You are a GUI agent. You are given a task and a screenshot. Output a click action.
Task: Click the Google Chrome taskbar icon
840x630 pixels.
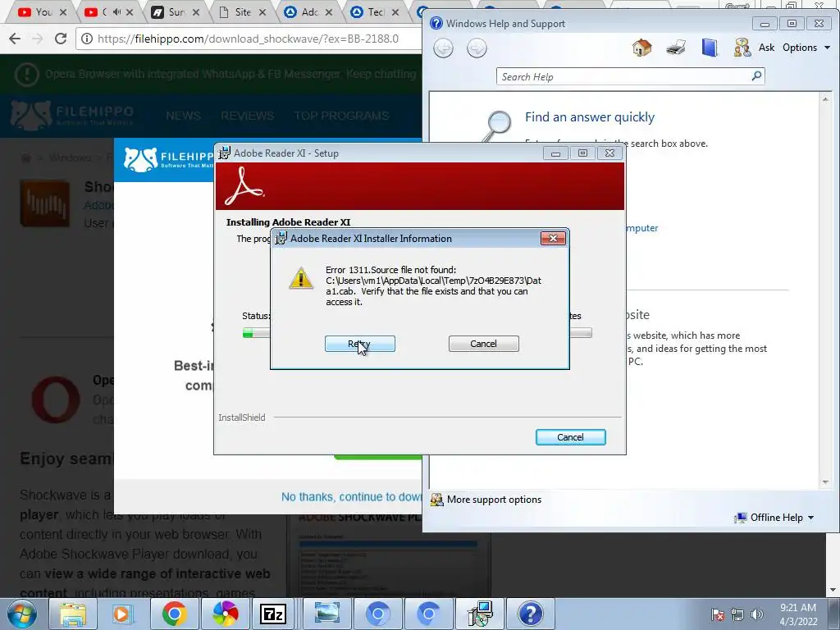(174, 614)
